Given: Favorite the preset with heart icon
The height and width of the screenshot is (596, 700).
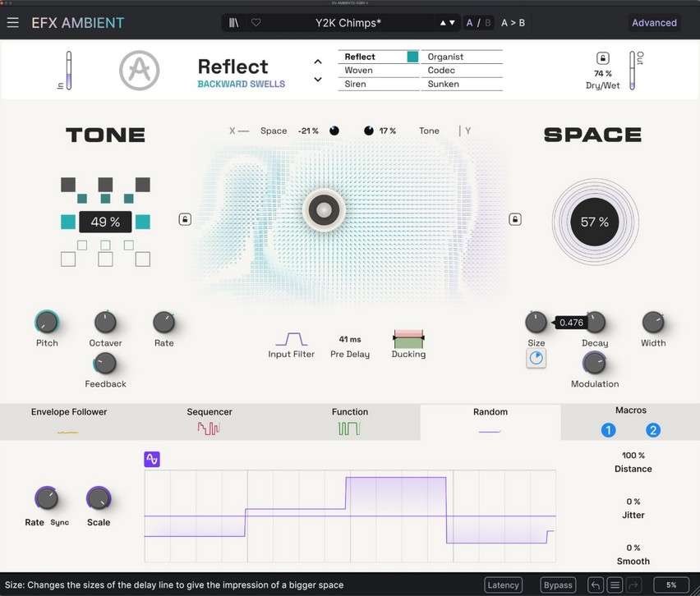Looking at the screenshot, I should tap(256, 22).
